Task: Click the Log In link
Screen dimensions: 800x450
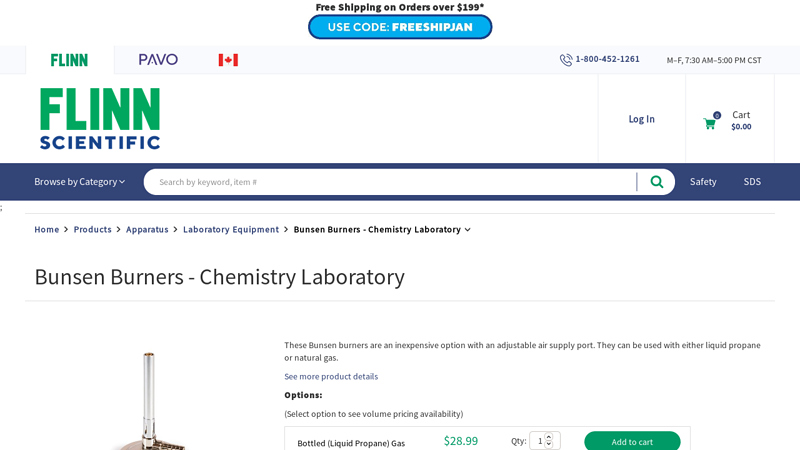Action: click(x=641, y=119)
